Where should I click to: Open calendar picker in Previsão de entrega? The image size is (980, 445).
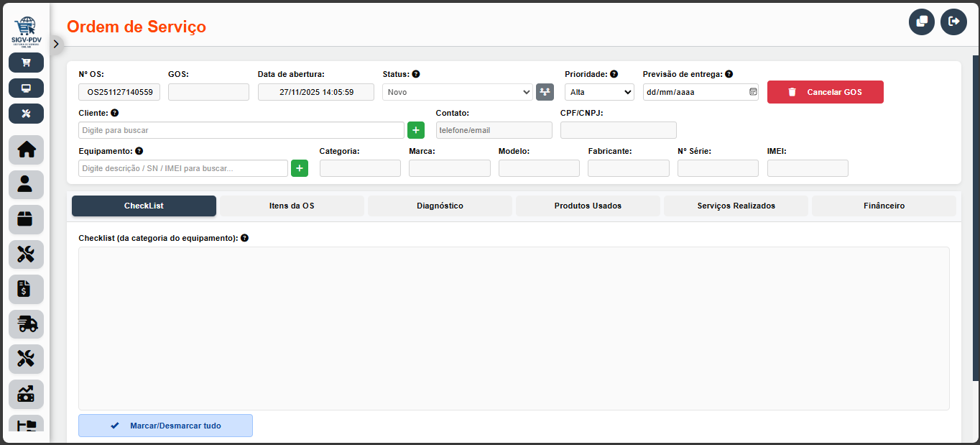click(x=753, y=92)
